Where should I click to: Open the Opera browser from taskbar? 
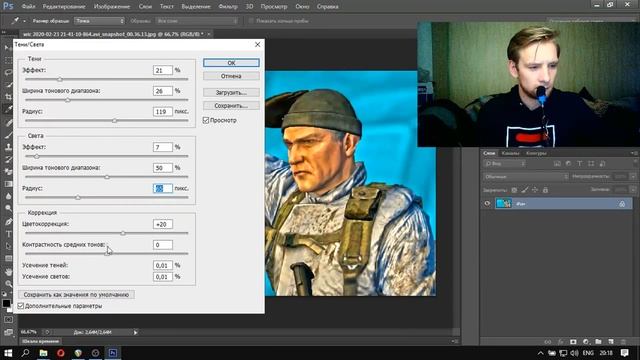61,353
